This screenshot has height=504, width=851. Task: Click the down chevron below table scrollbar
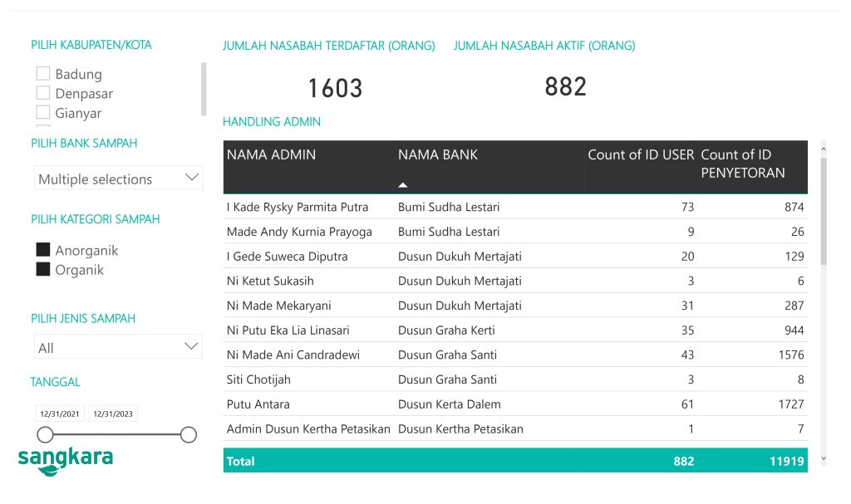(x=824, y=458)
